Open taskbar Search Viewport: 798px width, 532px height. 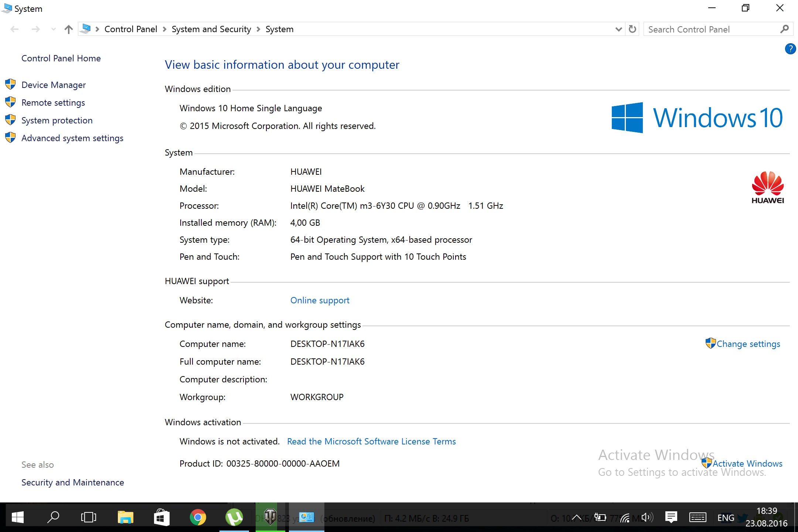pos(53,517)
